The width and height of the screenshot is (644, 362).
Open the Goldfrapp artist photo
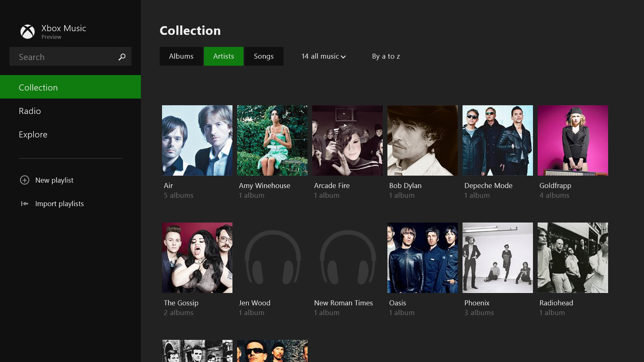click(x=573, y=140)
